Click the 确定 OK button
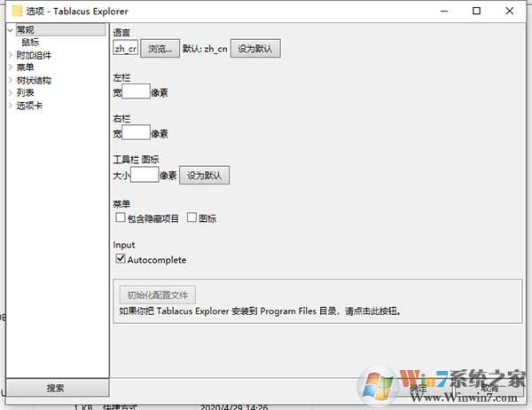Viewport: 532px width, 410px height. (x=418, y=388)
